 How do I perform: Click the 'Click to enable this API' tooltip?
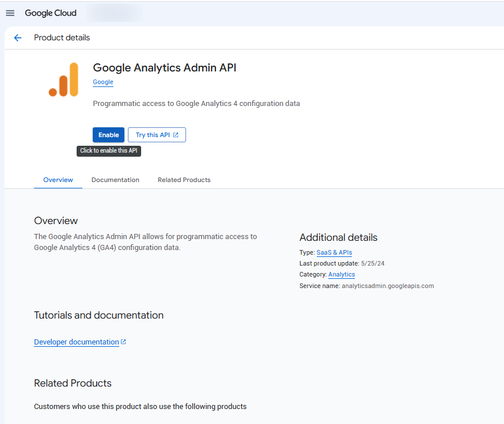(x=109, y=151)
